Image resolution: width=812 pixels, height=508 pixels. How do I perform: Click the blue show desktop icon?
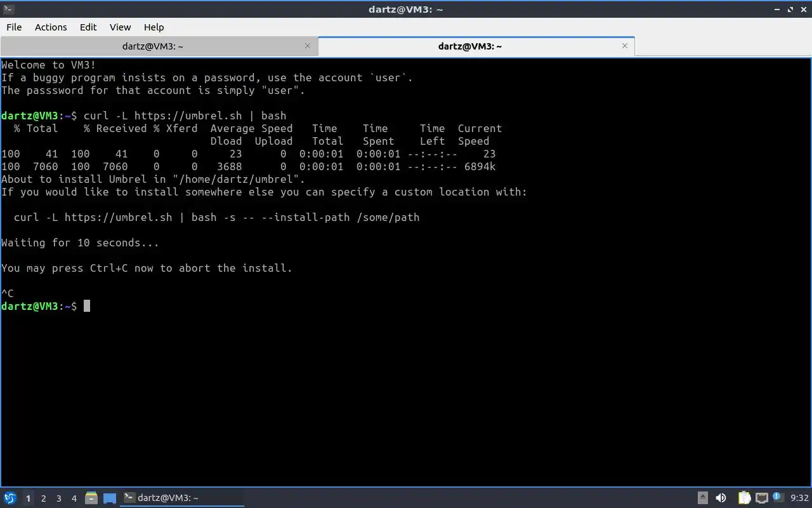click(x=109, y=498)
